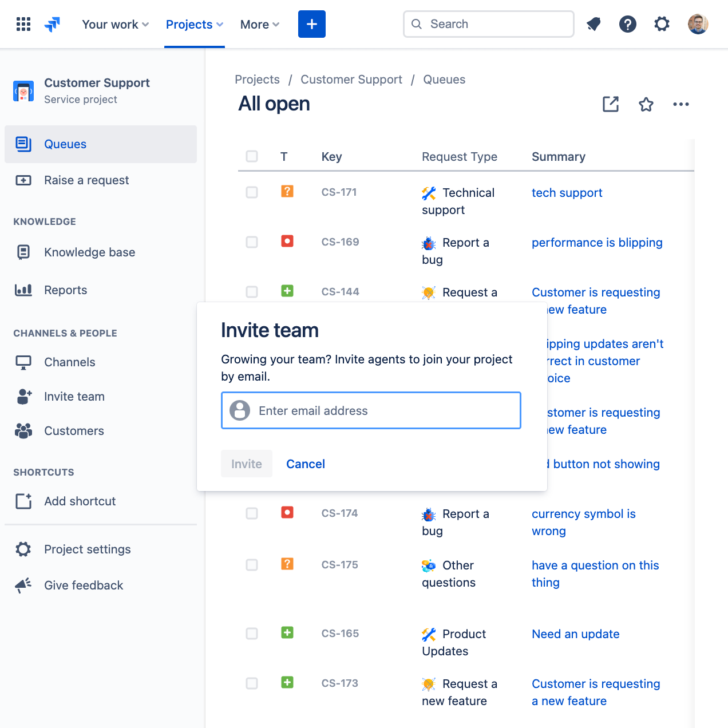Open the three-dot more actions menu

click(x=680, y=104)
